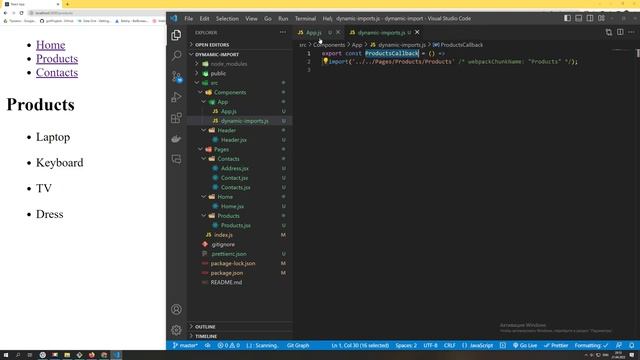Expand the node_modules folder
The height and width of the screenshot is (360, 640).
(229, 64)
